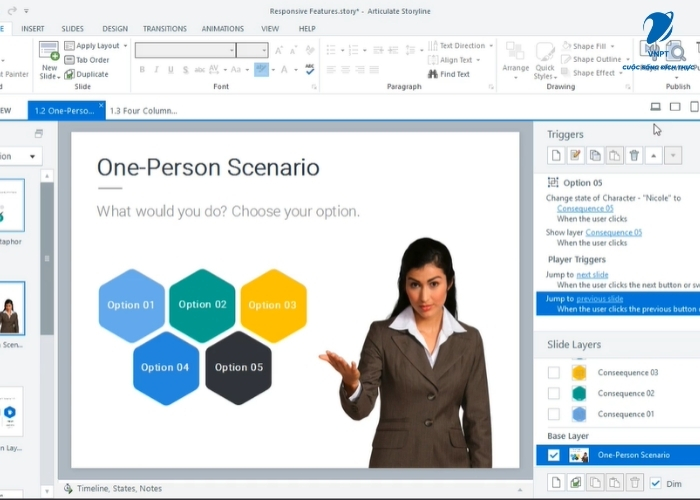
Task: Add a new slide layer icon
Action: coord(556,483)
